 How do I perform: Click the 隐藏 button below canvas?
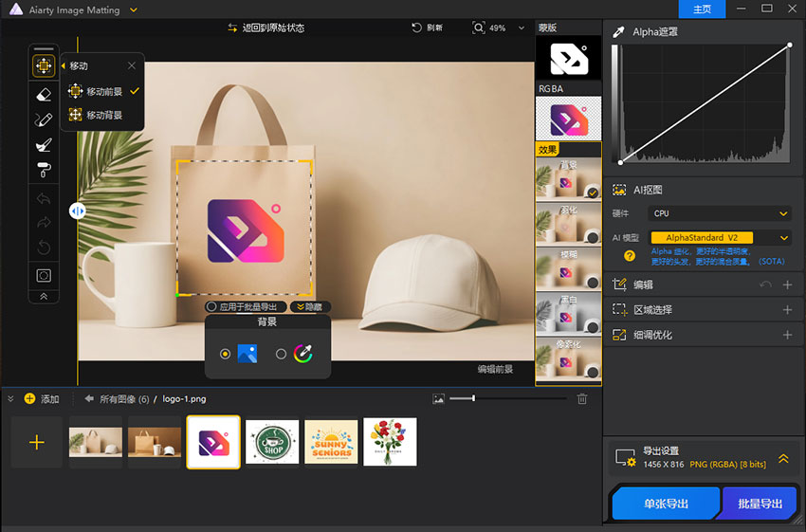coord(310,307)
